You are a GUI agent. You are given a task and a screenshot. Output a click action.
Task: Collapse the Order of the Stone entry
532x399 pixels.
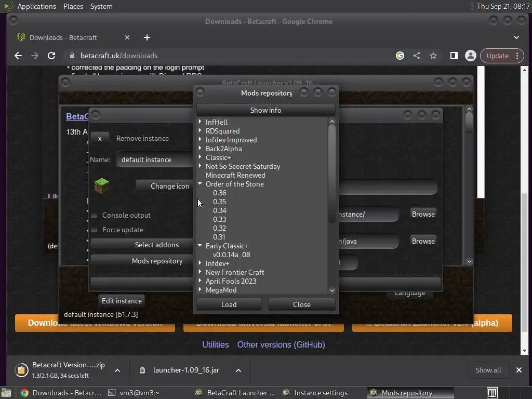point(200,183)
